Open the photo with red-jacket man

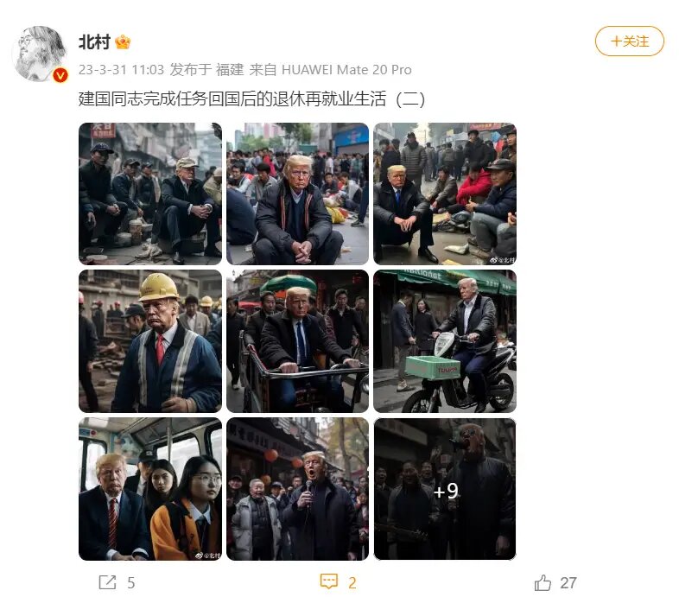(x=445, y=194)
